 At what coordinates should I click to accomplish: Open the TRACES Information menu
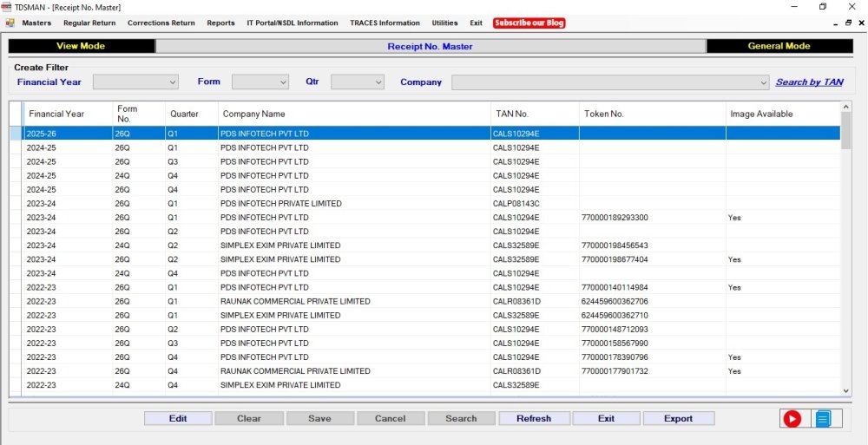[385, 23]
